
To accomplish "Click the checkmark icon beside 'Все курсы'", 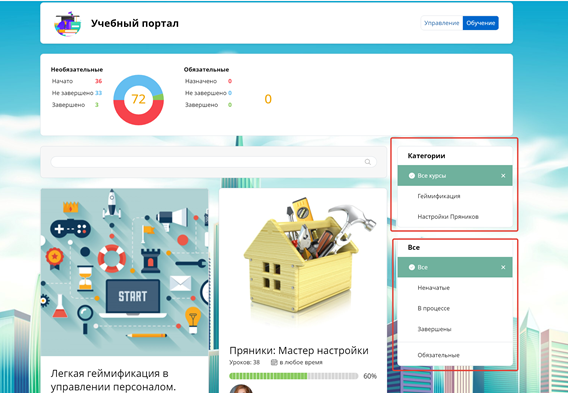I will point(412,176).
